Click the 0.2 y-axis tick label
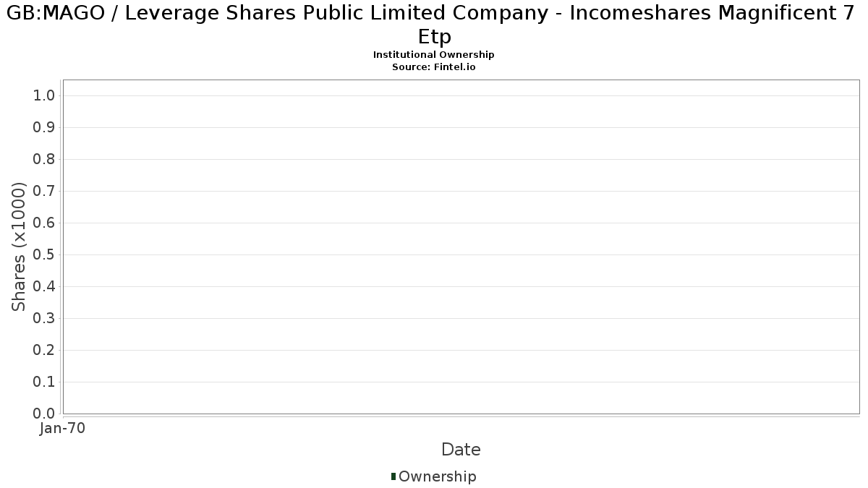 (45, 351)
